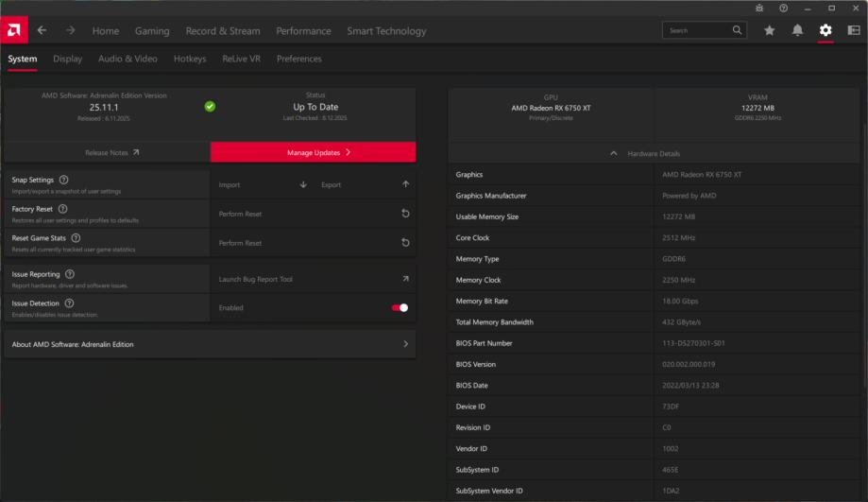Open the bug report icon in title bar
This screenshot has width=868, height=502.
(x=759, y=8)
